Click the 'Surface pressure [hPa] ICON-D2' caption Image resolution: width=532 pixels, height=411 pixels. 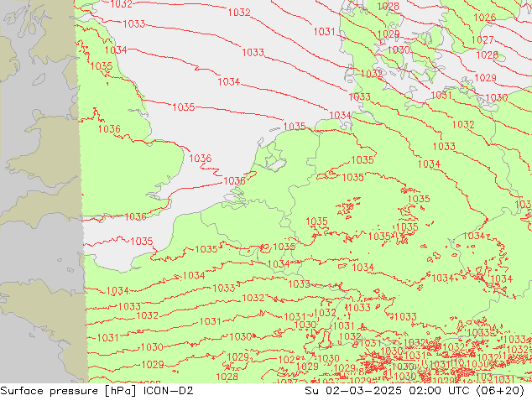(x=96, y=391)
